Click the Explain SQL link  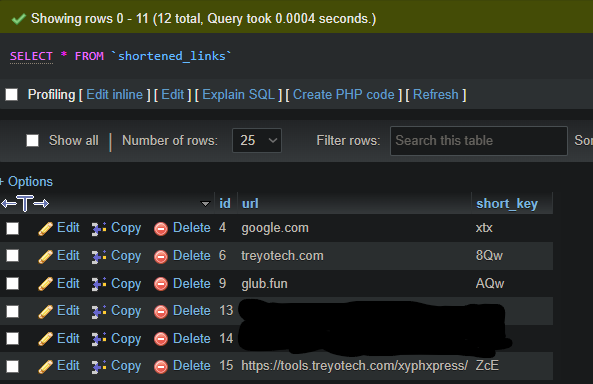tap(238, 95)
